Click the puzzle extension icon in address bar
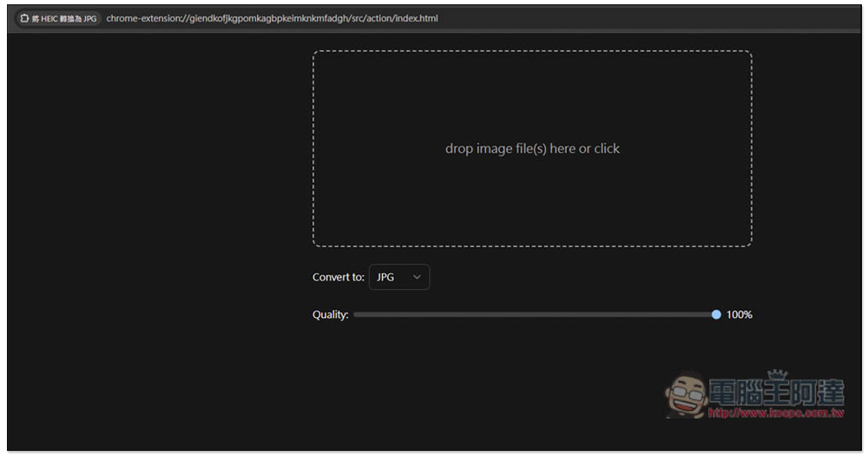 24,18
